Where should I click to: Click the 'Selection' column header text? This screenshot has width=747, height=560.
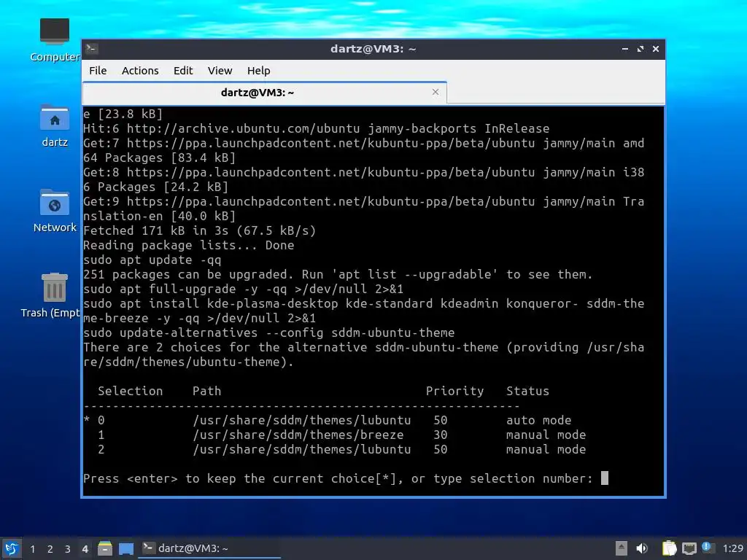[x=130, y=391]
